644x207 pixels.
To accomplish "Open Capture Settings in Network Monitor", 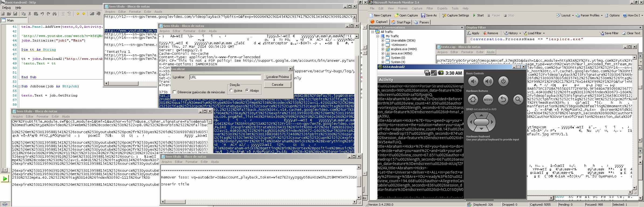I will 456,15.
